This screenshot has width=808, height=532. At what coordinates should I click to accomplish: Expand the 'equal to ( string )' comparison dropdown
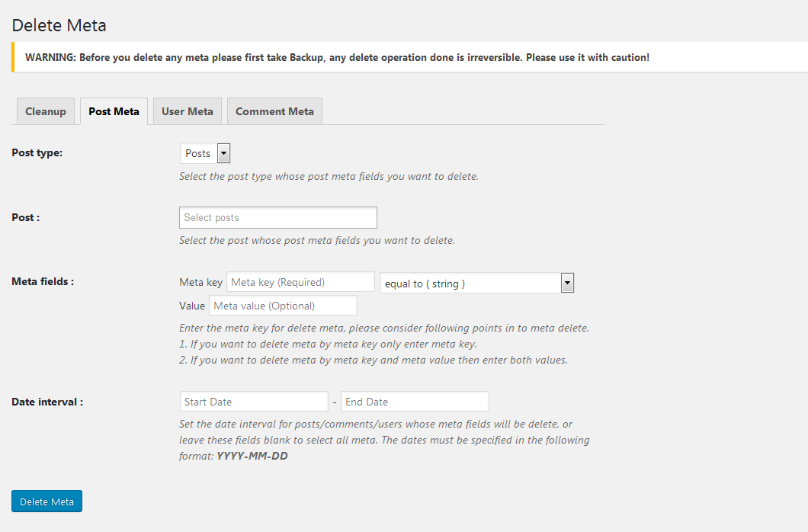point(476,284)
